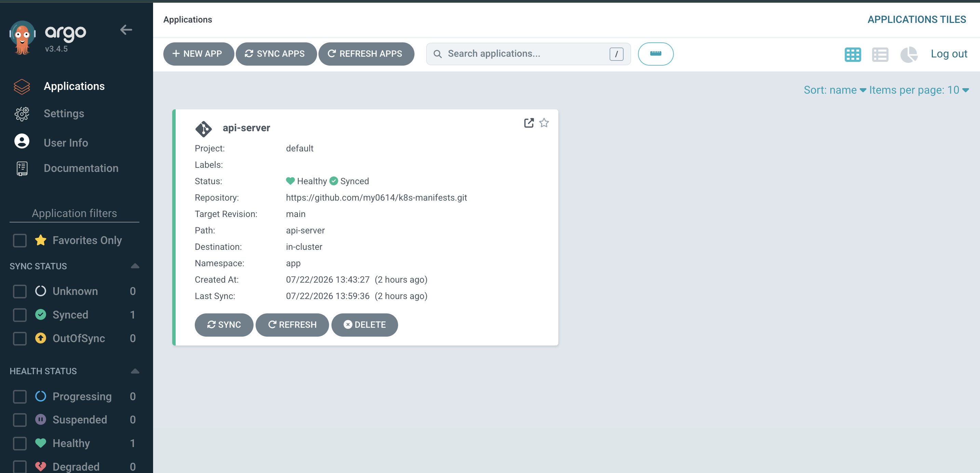The width and height of the screenshot is (980, 473).
Task: Click the green Synced filter icon in the sidebar
Action: (41, 315)
